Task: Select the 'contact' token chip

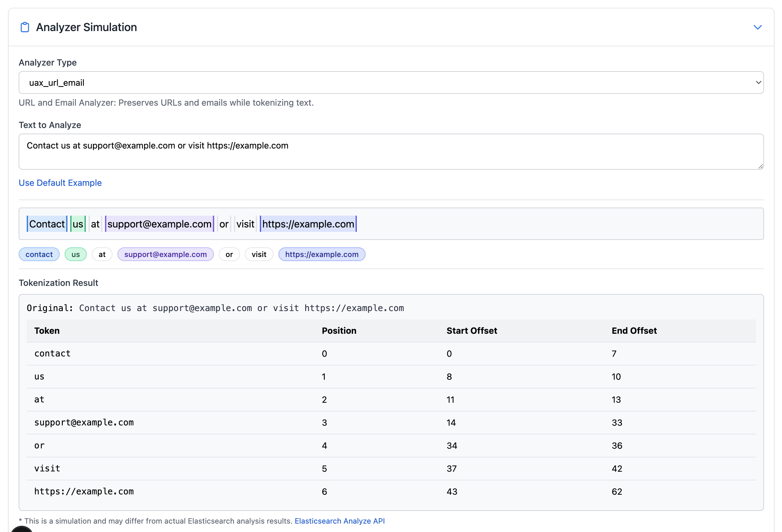Action: [39, 255]
